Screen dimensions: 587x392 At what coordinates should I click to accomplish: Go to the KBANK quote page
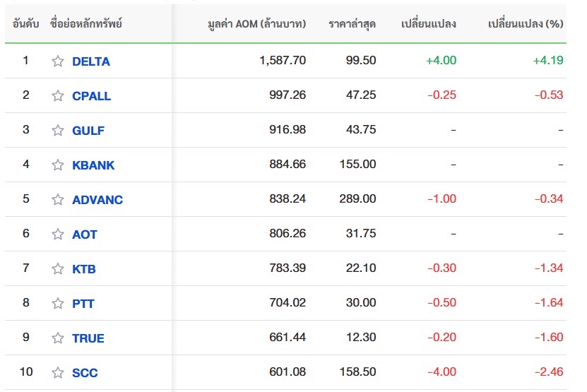tap(93, 165)
